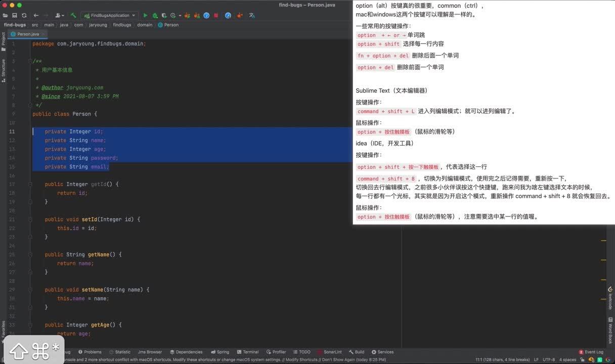Switch to the Person.java editor tab
This screenshot has height=364, width=615.
click(28, 33)
